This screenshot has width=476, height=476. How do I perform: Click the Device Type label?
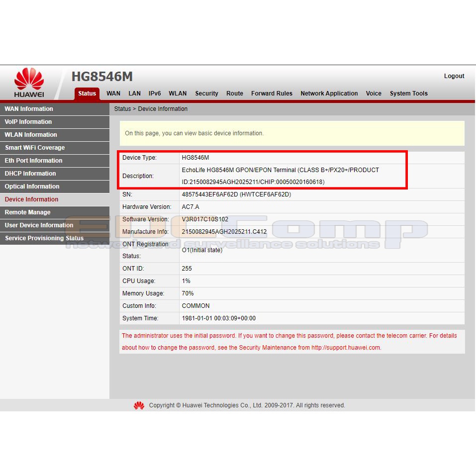(139, 158)
